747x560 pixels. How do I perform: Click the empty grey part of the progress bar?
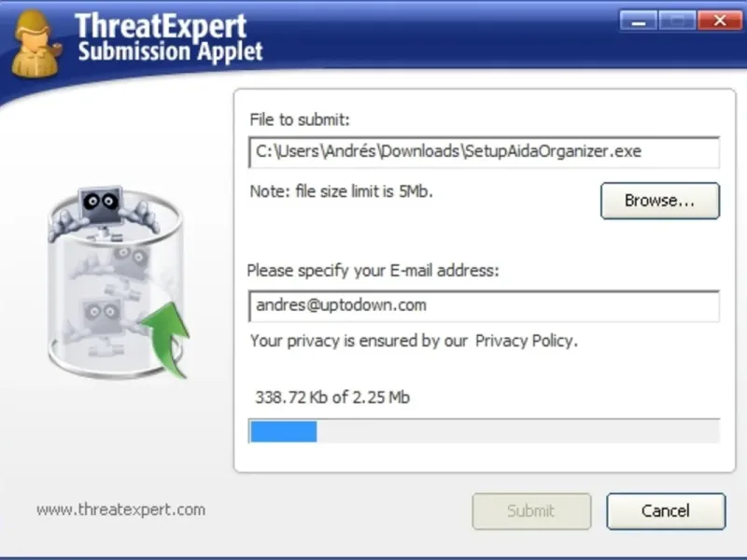[x=518, y=431]
